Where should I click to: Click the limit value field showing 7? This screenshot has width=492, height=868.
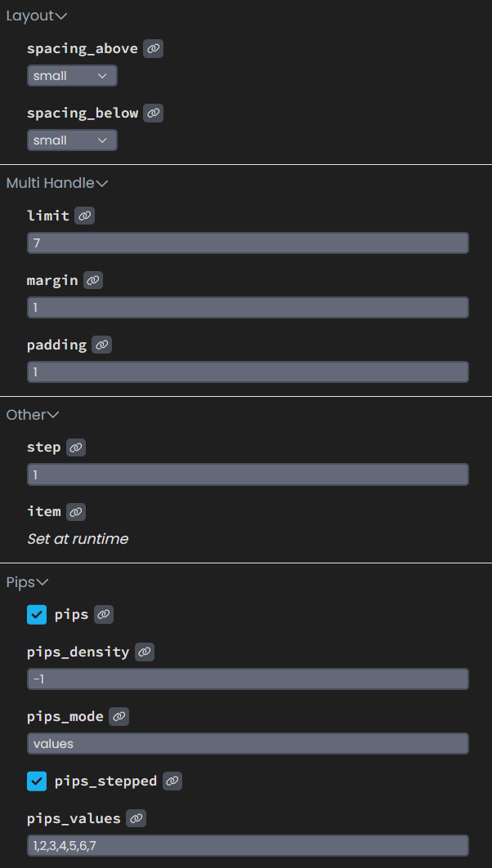click(248, 243)
